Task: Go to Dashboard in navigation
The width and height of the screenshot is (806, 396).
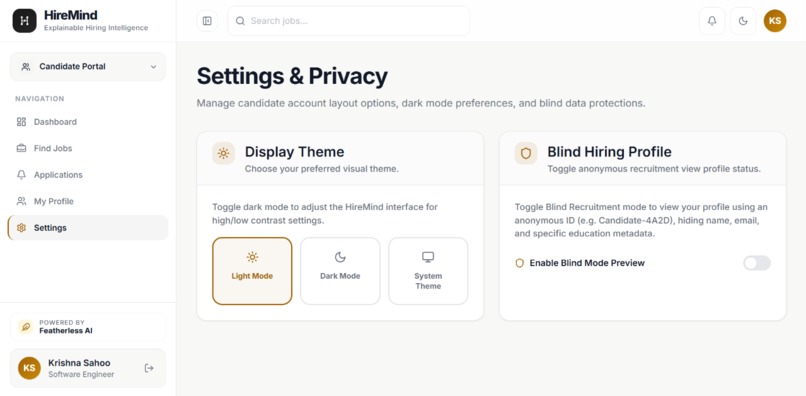Action: (x=88, y=122)
